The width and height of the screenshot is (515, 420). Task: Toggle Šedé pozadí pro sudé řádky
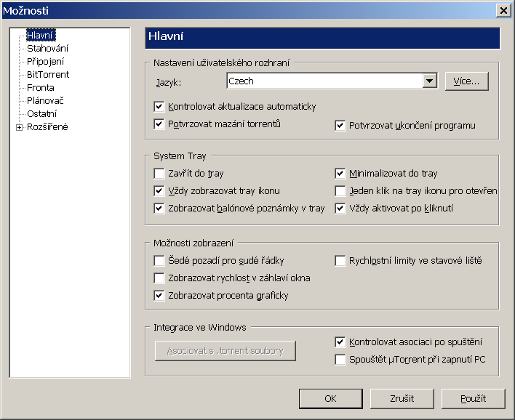click(x=159, y=261)
